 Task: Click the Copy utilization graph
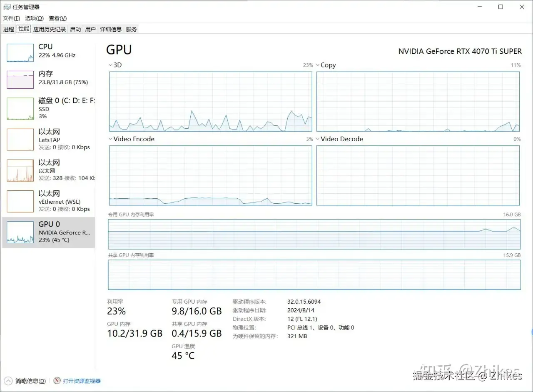pos(418,101)
